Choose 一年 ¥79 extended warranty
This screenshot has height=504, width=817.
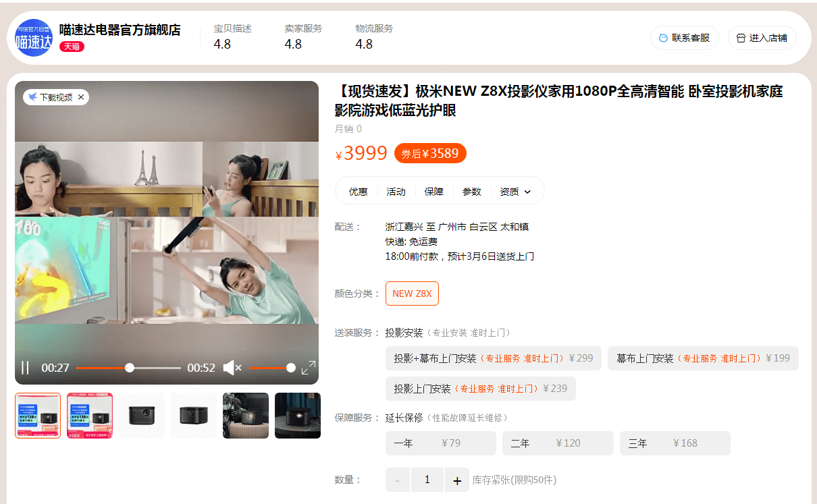(x=441, y=443)
